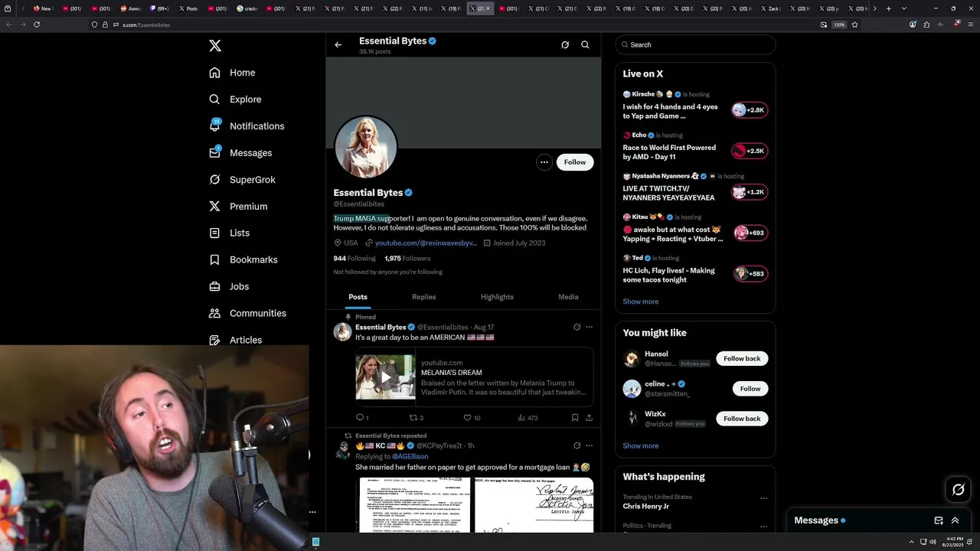The width and height of the screenshot is (980, 551).
Task: Open Messages in the sidebar
Action: 240,153
